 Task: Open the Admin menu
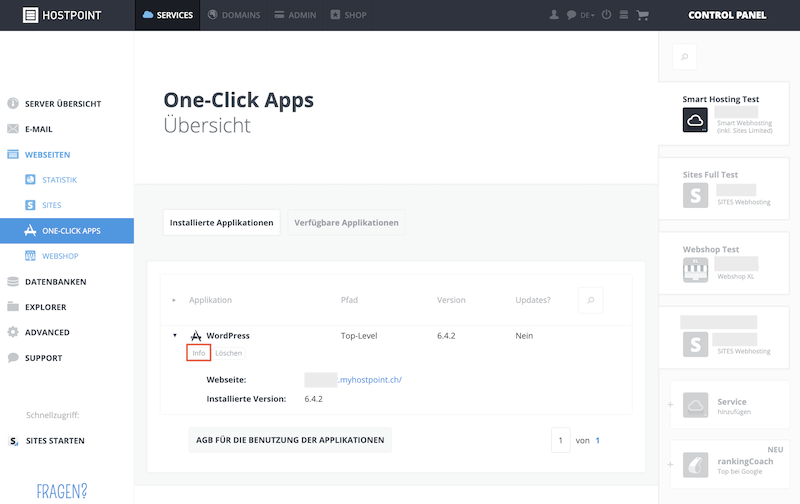coord(295,15)
